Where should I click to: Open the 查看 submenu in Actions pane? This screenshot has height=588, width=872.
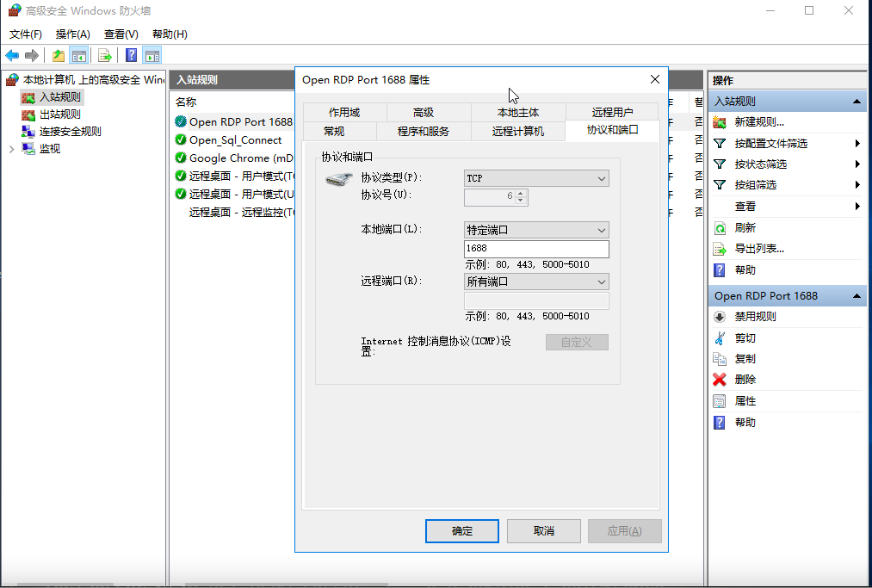click(x=788, y=207)
